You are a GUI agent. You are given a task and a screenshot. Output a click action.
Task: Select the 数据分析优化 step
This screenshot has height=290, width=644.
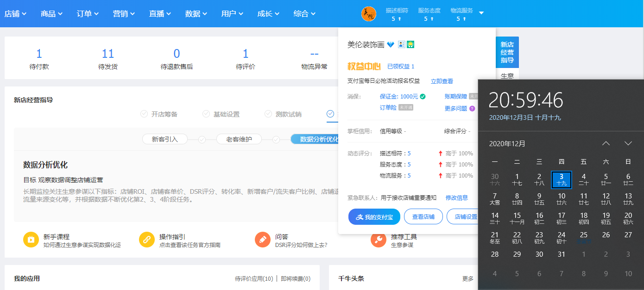coord(315,139)
